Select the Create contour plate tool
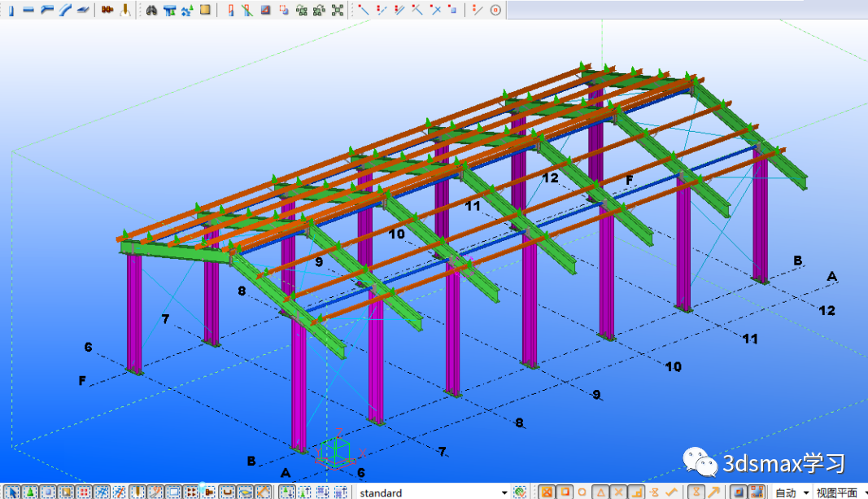This screenshot has height=499, width=868. (x=83, y=10)
